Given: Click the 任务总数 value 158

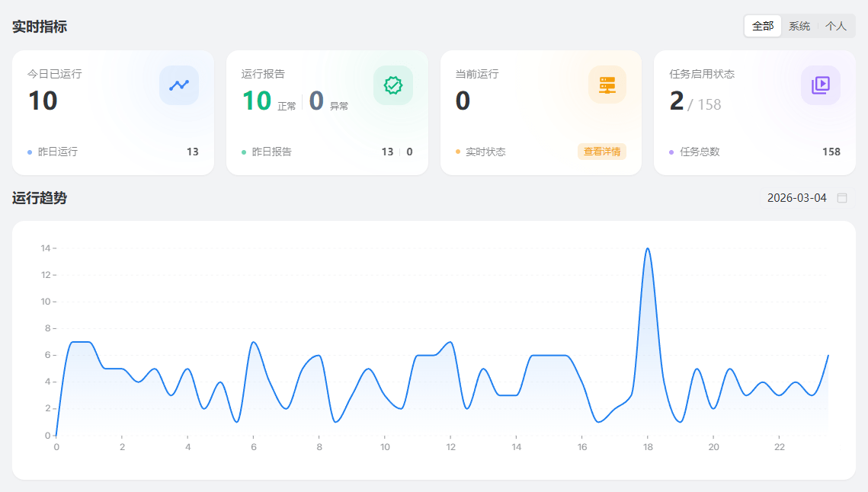Looking at the screenshot, I should (831, 152).
